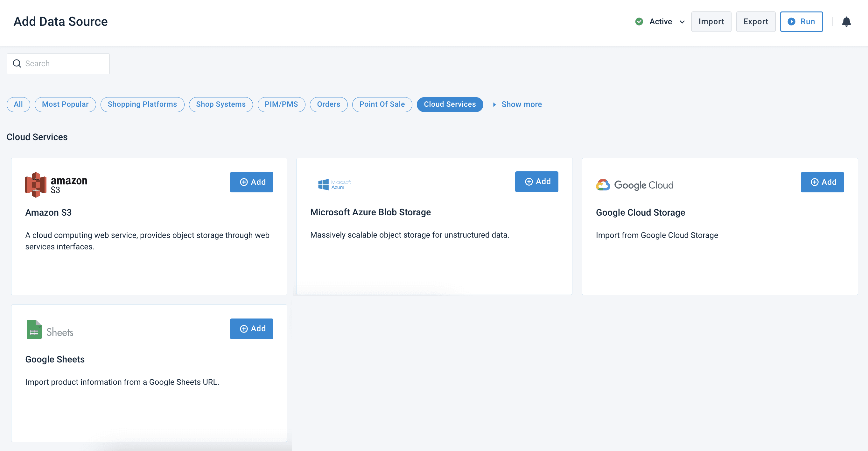Viewport: 868px width, 451px height.
Task: Click the Export button
Action: click(755, 22)
